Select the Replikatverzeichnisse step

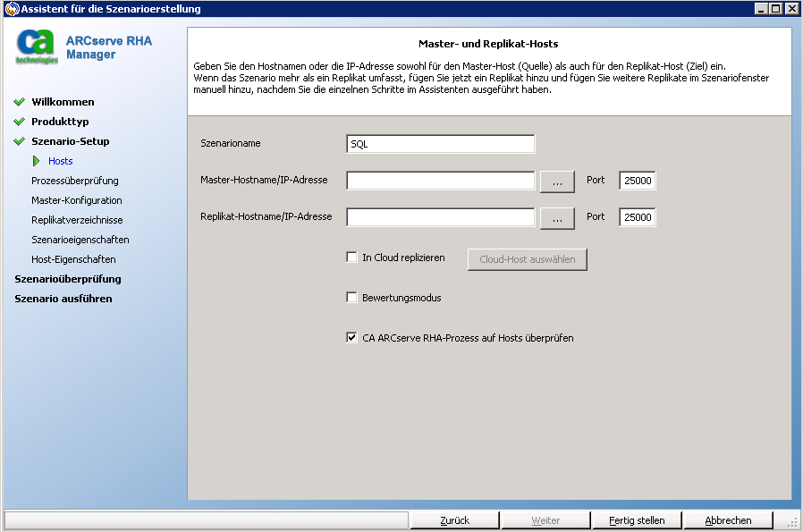tap(77, 220)
